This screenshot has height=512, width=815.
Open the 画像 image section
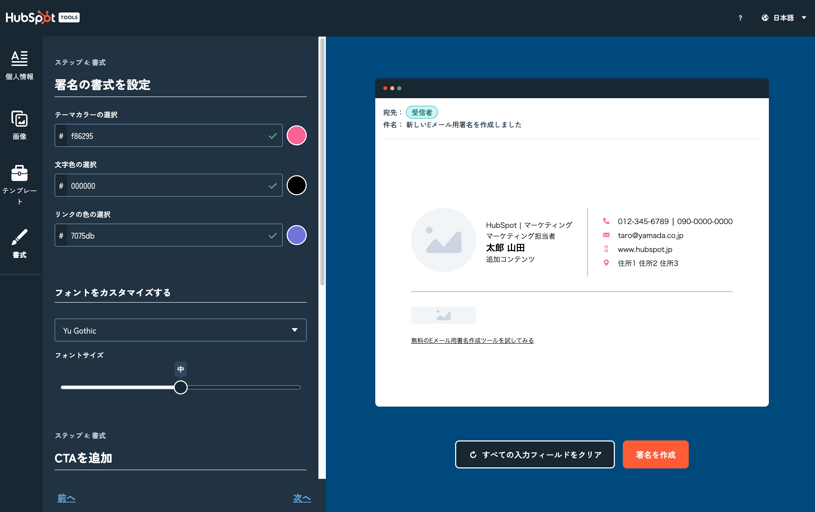[x=20, y=125]
